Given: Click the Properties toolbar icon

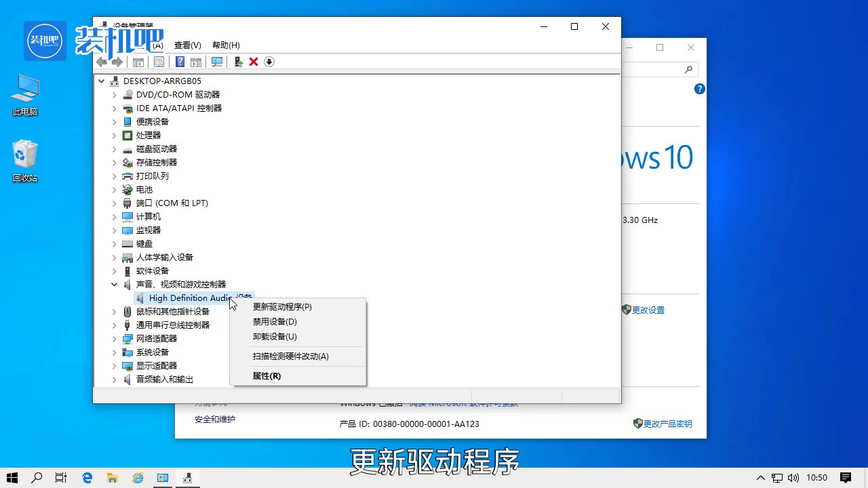Looking at the screenshot, I should pyautogui.click(x=159, y=62).
